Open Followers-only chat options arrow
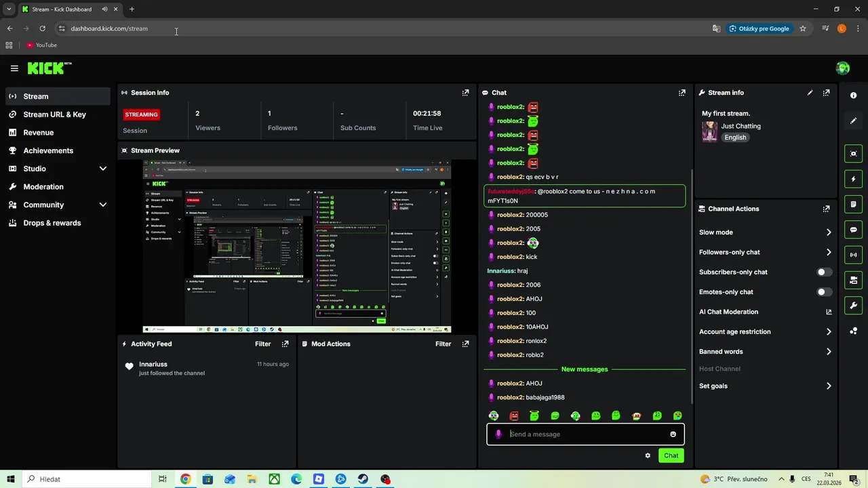 point(829,252)
